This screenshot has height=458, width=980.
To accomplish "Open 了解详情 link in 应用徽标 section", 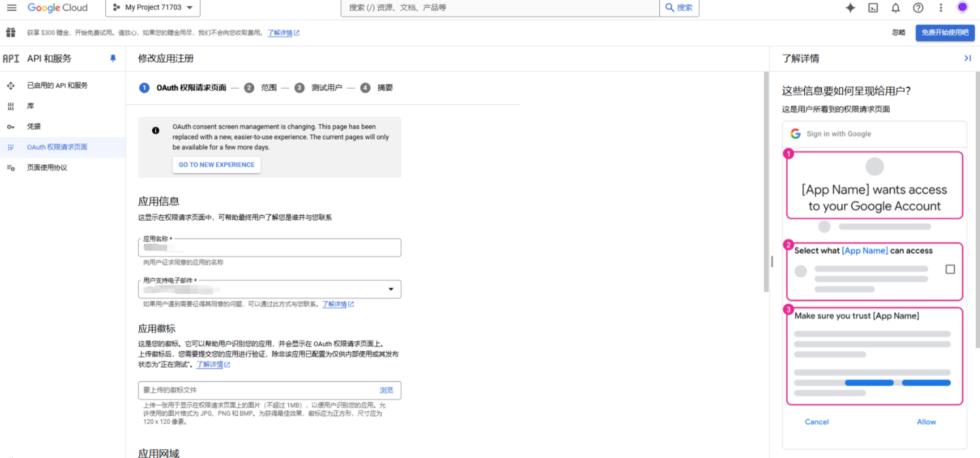I will point(213,365).
